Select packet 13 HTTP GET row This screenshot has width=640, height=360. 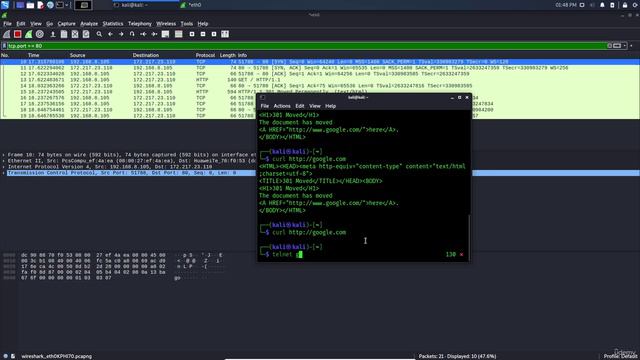(320, 80)
